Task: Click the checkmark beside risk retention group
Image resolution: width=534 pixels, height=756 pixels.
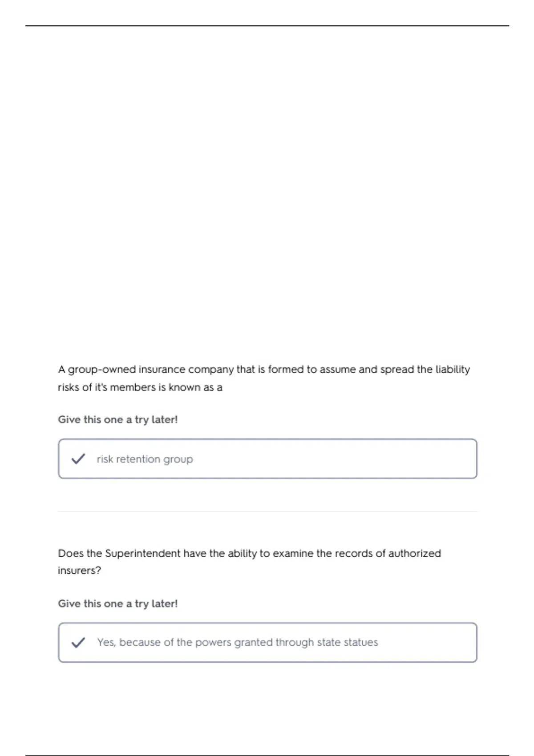Action: (78, 459)
